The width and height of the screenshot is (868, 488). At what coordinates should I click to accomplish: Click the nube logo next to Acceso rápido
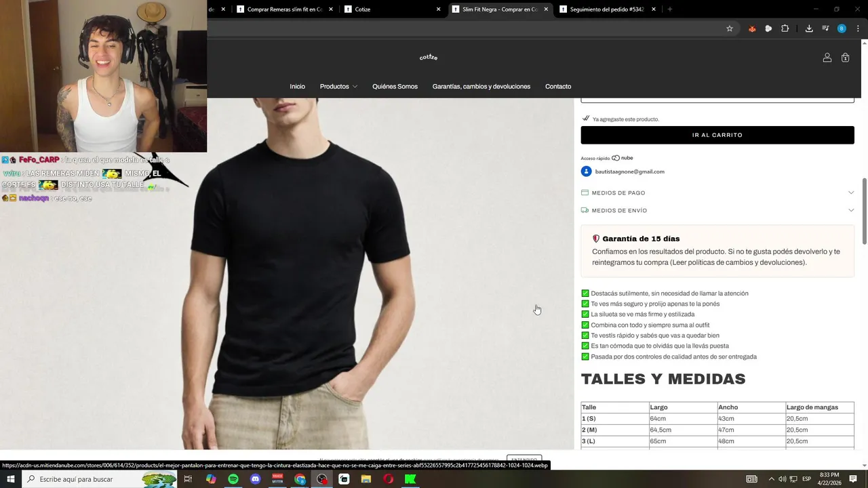click(623, 158)
